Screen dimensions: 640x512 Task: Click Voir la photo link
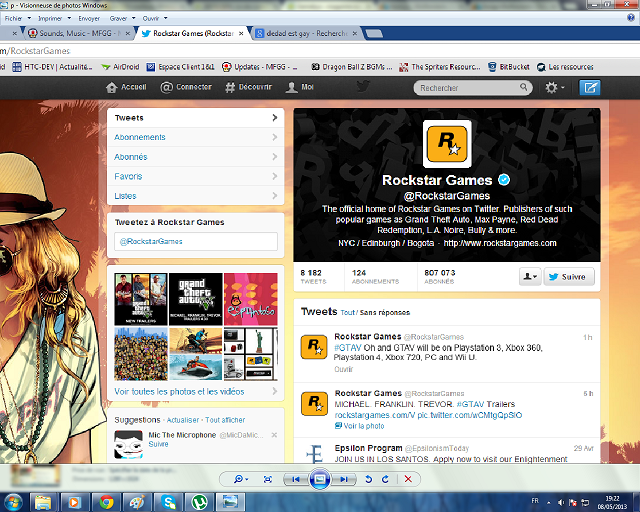click(x=359, y=426)
